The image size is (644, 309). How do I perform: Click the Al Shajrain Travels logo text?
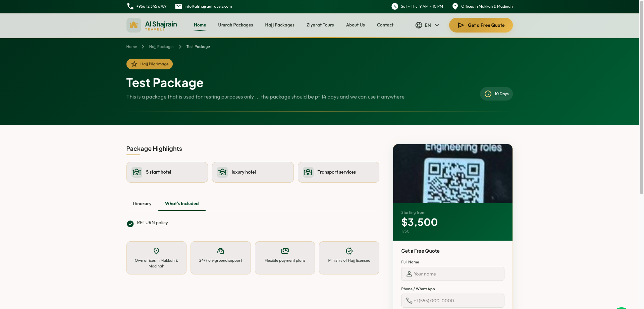click(161, 25)
